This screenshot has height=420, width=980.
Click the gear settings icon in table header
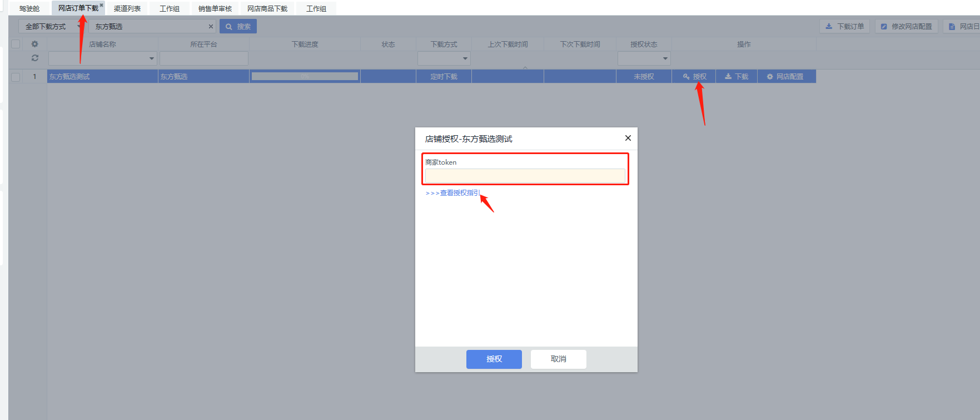pos(34,44)
